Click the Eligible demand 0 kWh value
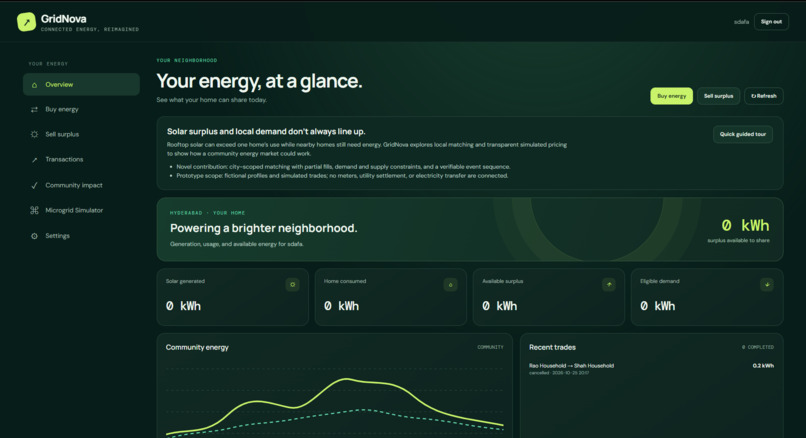Image resolution: width=806 pixels, height=438 pixels. [657, 306]
